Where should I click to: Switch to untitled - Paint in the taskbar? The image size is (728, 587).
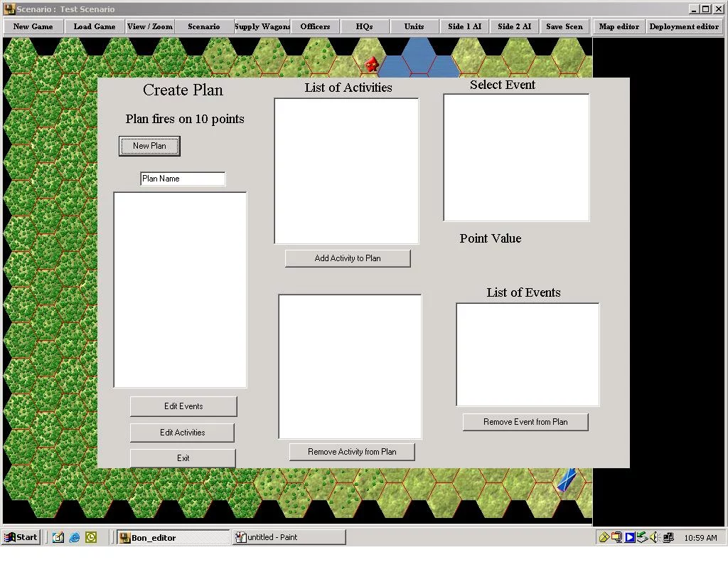(x=289, y=537)
